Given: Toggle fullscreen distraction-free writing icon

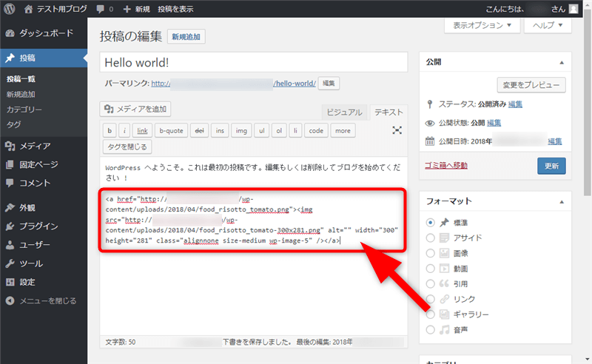Looking at the screenshot, I should (397, 130).
